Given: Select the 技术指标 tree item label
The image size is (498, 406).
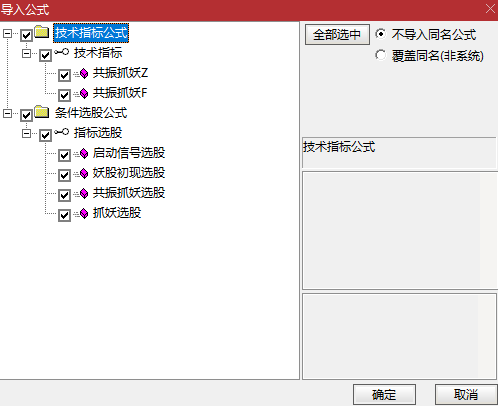Looking at the screenshot, I should [98, 53].
